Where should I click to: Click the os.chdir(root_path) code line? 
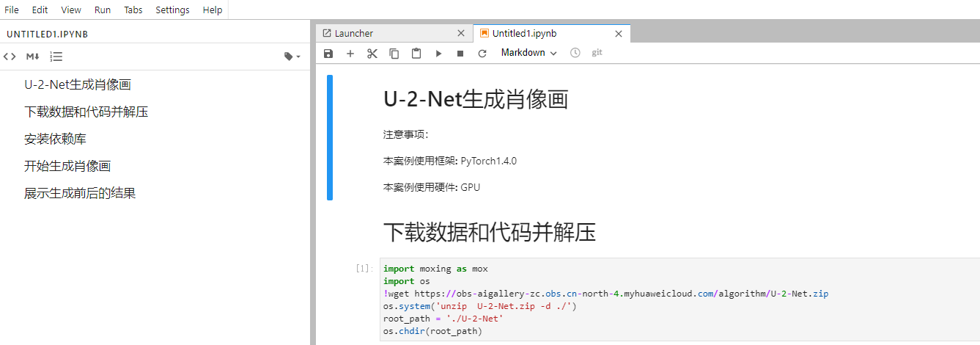click(x=432, y=331)
